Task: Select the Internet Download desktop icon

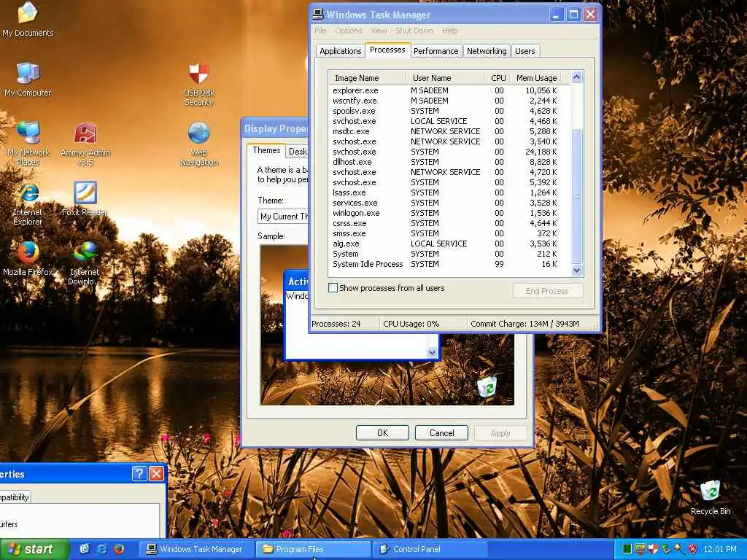Action: point(85,262)
